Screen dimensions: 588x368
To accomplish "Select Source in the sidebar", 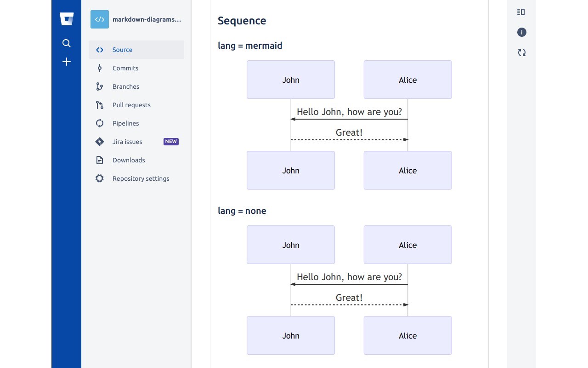I will coord(122,50).
